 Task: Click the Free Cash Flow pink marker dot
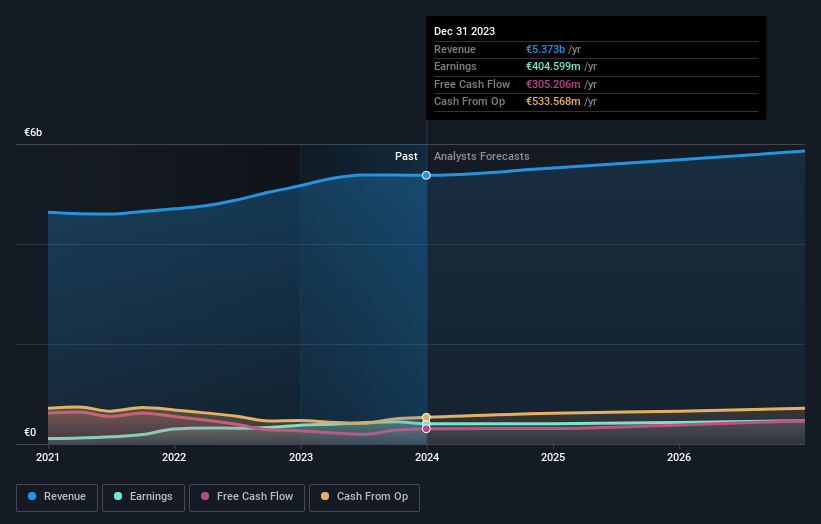[x=426, y=429]
